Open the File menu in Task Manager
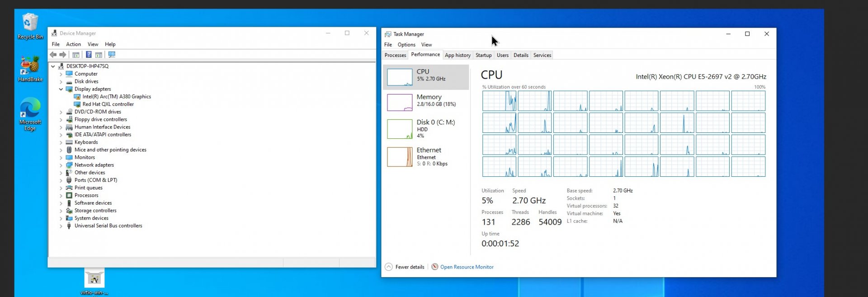This screenshot has height=297, width=868. [x=388, y=45]
